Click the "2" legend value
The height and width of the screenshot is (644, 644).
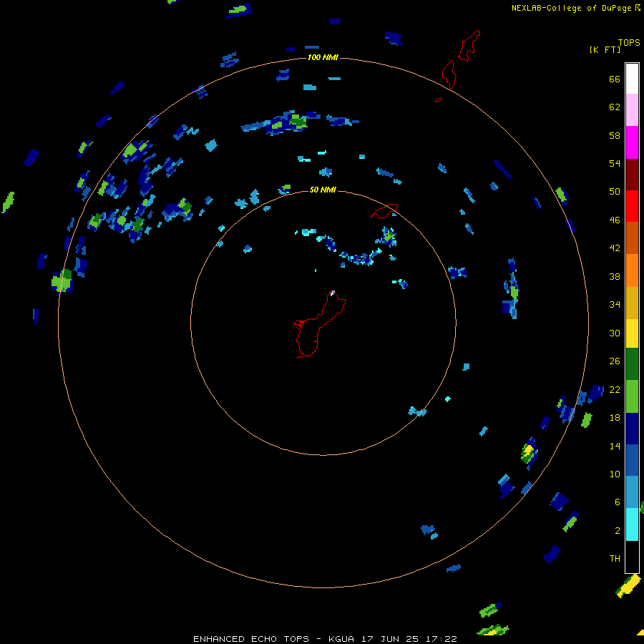click(618, 531)
